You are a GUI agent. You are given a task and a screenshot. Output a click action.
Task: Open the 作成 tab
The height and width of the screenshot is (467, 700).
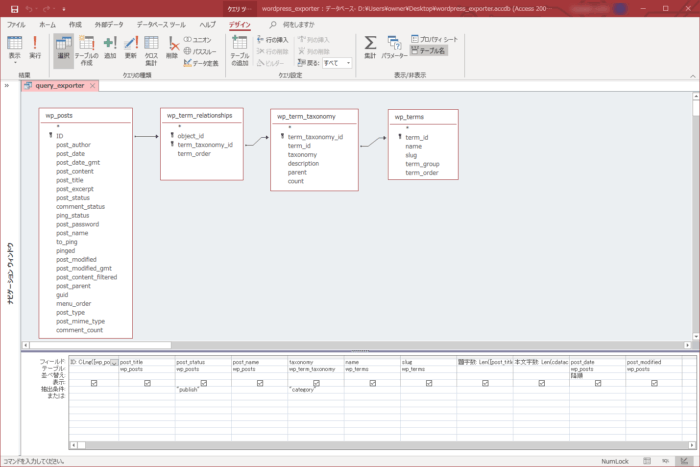(75, 25)
